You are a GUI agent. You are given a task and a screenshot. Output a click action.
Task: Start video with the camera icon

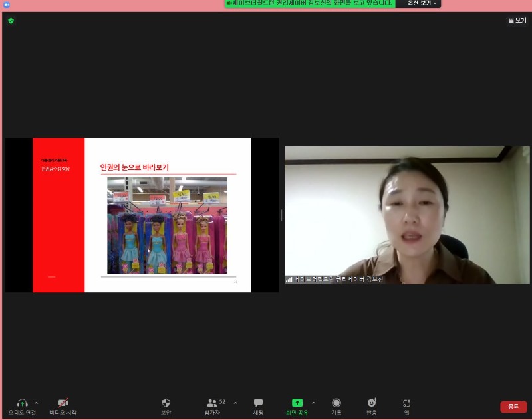(63, 403)
